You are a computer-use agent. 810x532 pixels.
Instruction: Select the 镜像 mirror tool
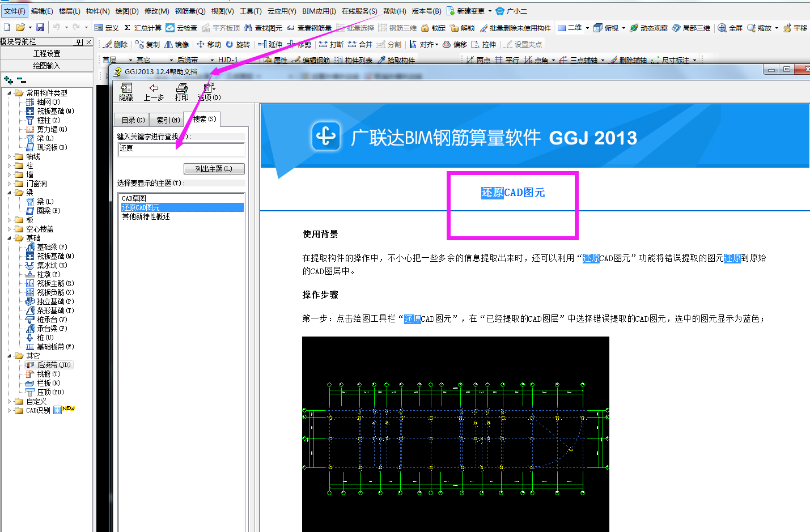[x=177, y=44]
